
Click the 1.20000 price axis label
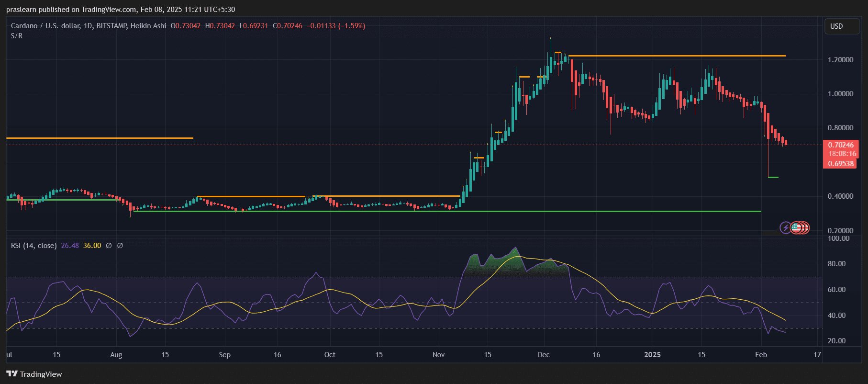point(840,60)
